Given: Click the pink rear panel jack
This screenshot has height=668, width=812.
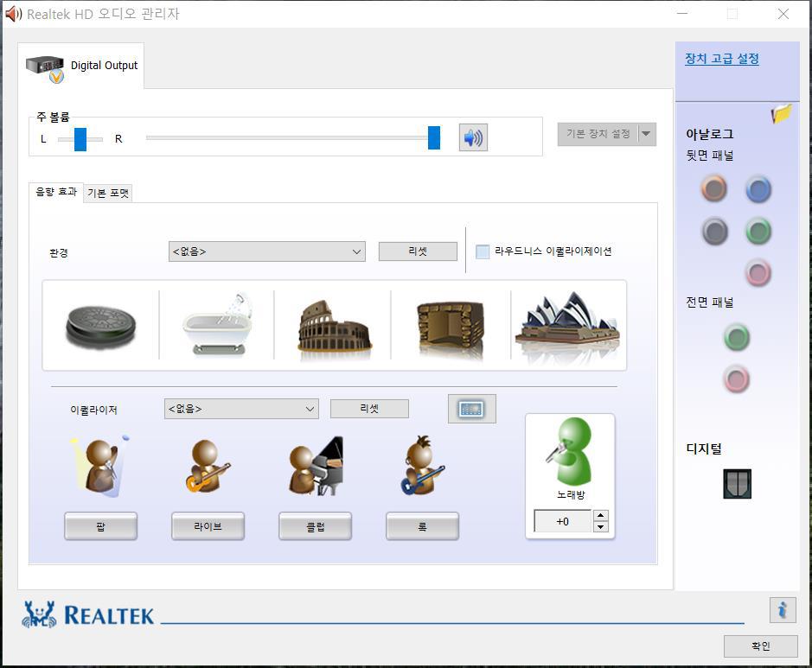Looking at the screenshot, I should click(758, 273).
